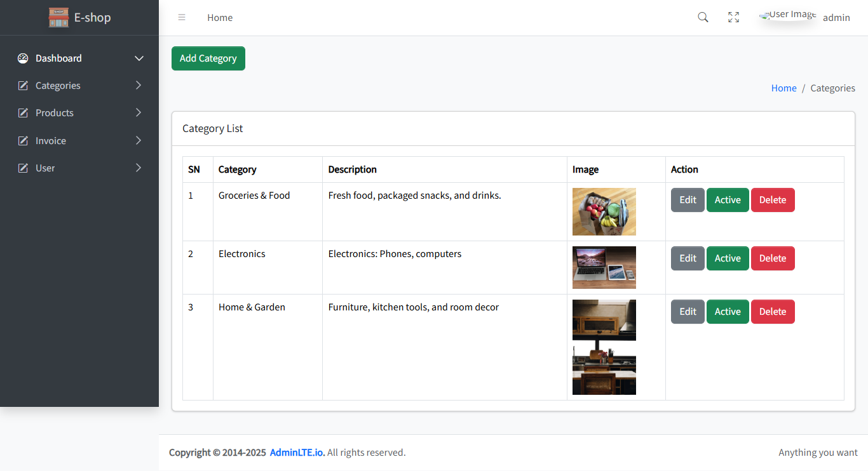
Task: Click the Dashboard speedometer icon
Action: click(23, 58)
